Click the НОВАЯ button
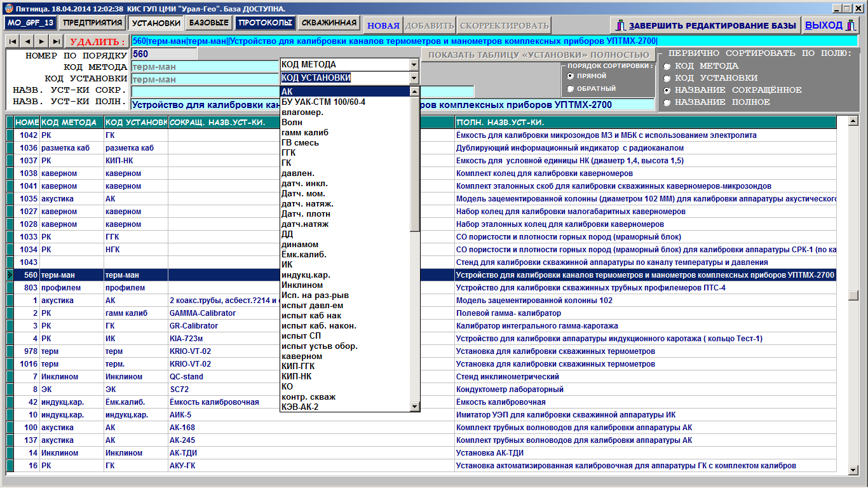The height and width of the screenshot is (488, 868). (x=383, y=25)
